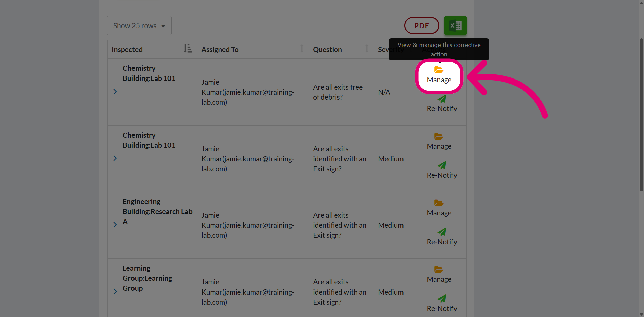Open Manage for Medium severity Chemistry Building row
This screenshot has height=317, width=644.
coord(439,141)
